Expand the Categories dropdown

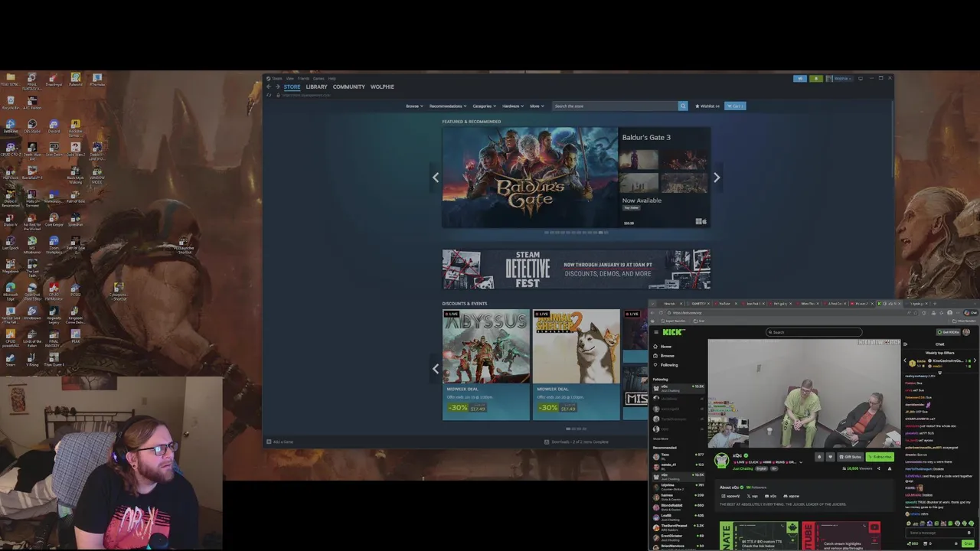pyautogui.click(x=484, y=106)
